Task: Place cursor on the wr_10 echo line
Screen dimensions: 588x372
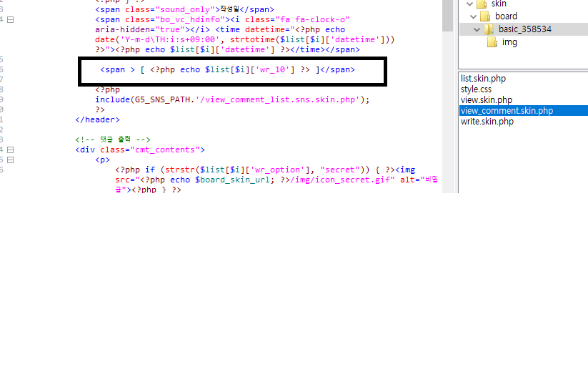Action: [228, 70]
